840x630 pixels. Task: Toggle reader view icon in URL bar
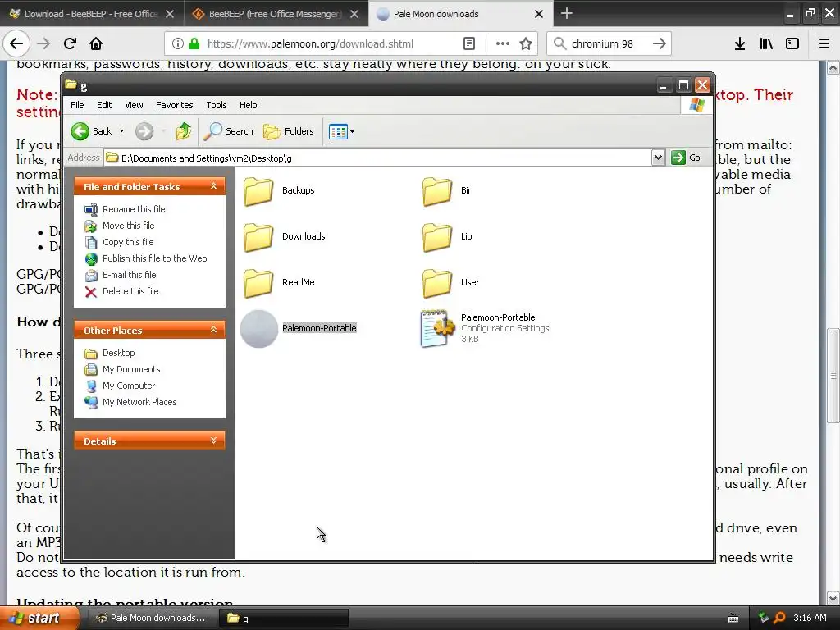tap(468, 43)
